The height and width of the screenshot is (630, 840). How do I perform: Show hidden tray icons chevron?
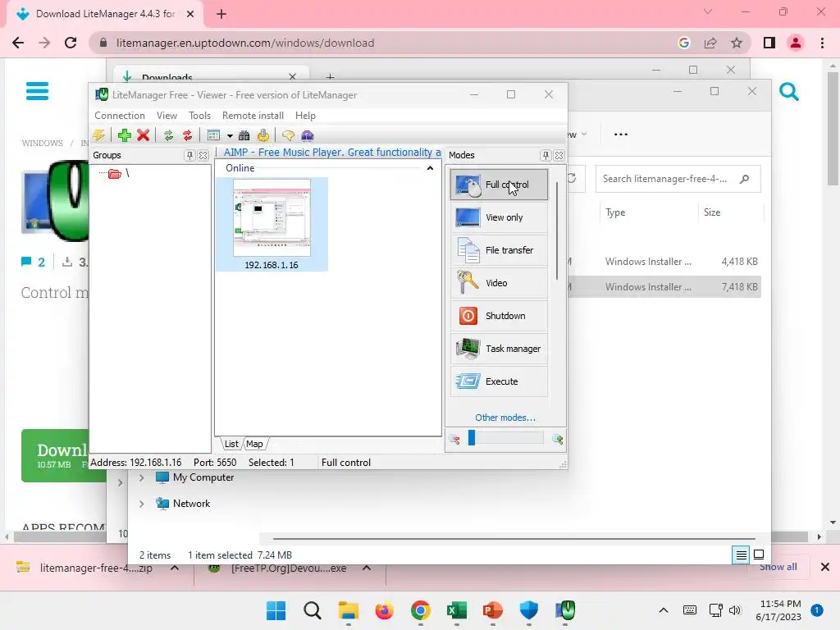point(663,610)
